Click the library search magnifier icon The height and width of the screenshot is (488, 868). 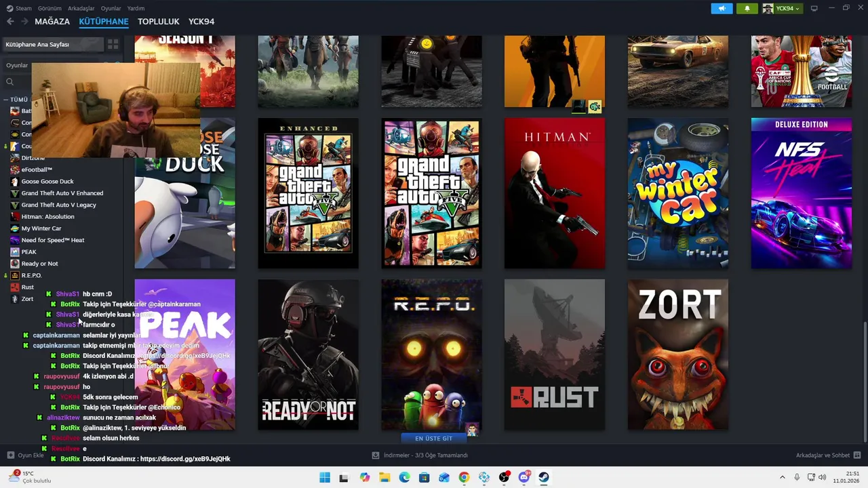pos(9,82)
